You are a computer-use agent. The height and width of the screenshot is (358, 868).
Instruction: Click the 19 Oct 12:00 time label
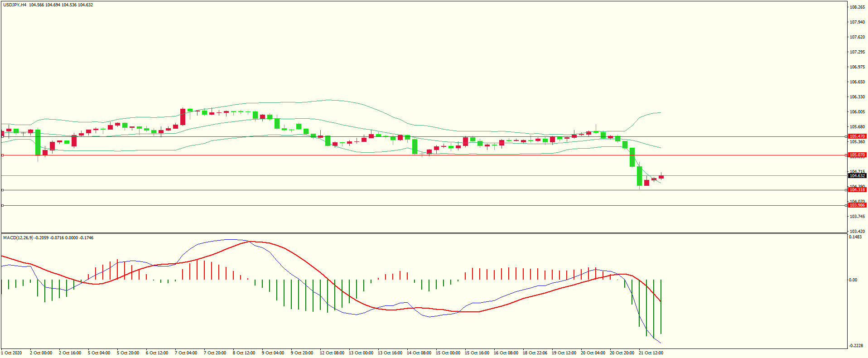click(564, 353)
